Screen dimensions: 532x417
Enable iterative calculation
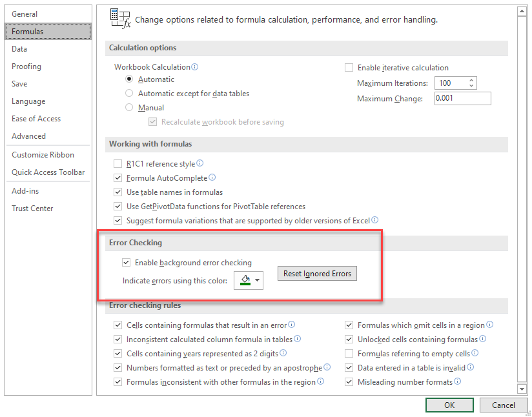point(349,67)
